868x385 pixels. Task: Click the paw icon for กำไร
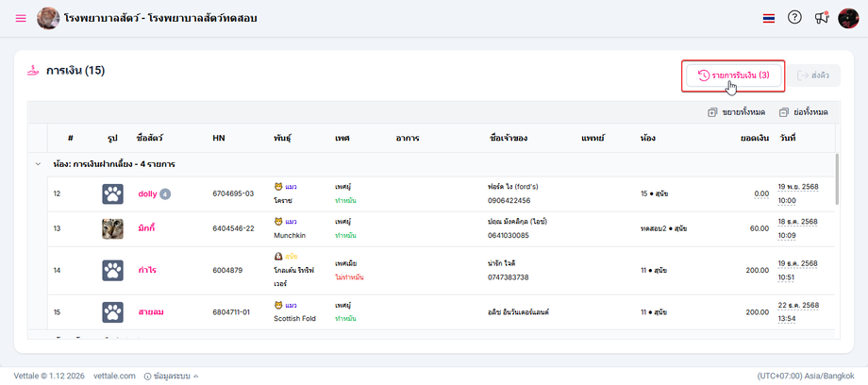point(112,271)
